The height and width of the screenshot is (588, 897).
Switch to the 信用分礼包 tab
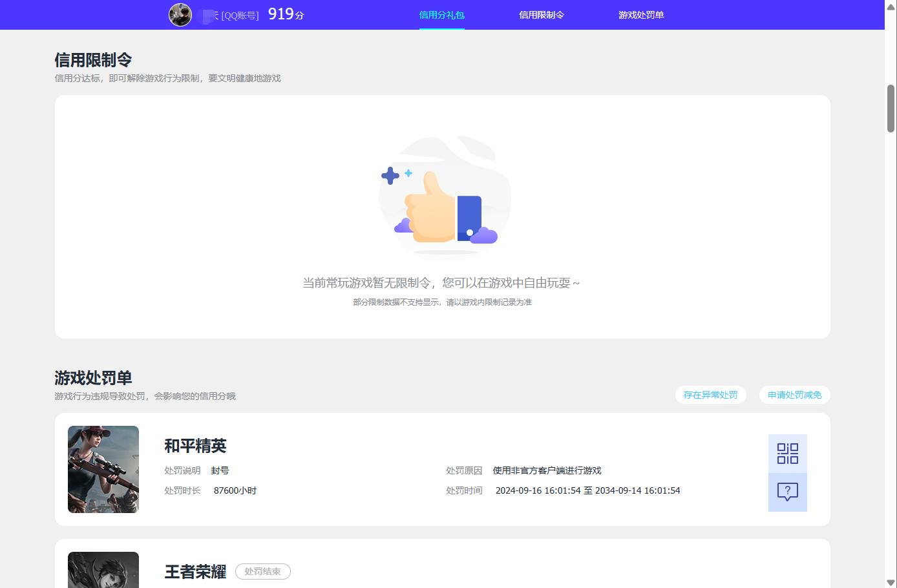tap(441, 15)
